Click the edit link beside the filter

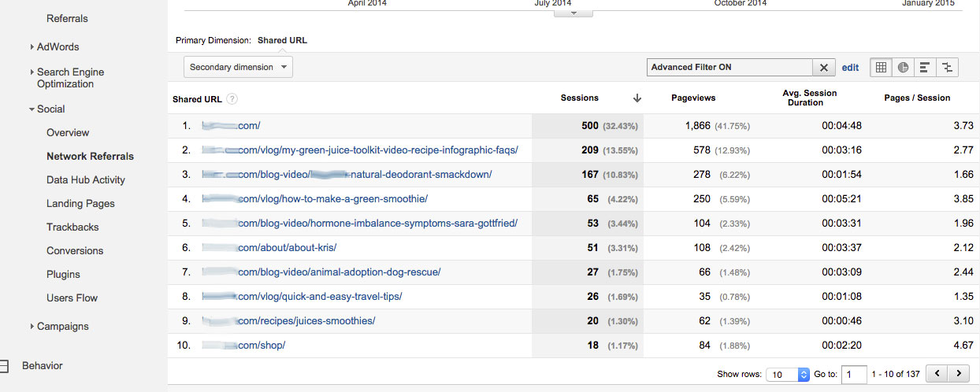pyautogui.click(x=850, y=68)
